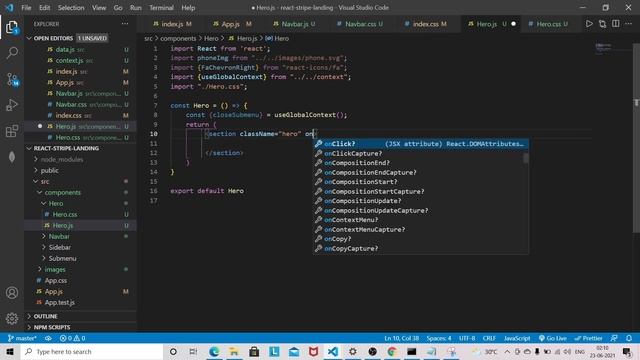
Task: Open the notifications bell in status bar
Action: click(x=629, y=338)
